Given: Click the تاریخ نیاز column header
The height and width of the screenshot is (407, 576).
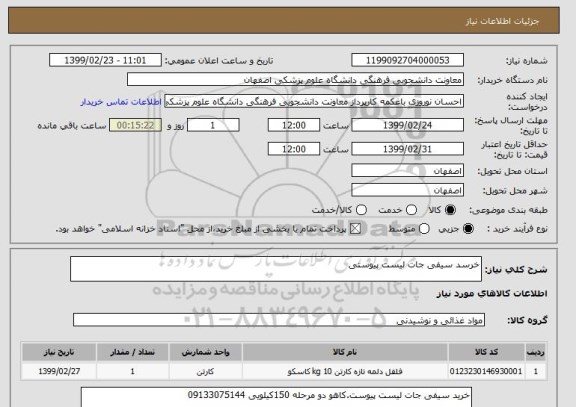Looking at the screenshot, I should tap(59, 352).
